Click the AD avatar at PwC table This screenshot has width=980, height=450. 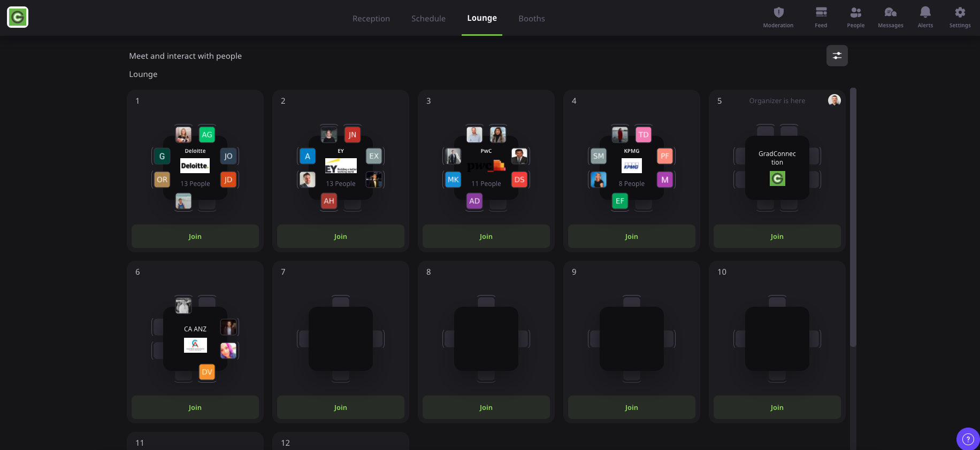pyautogui.click(x=474, y=201)
